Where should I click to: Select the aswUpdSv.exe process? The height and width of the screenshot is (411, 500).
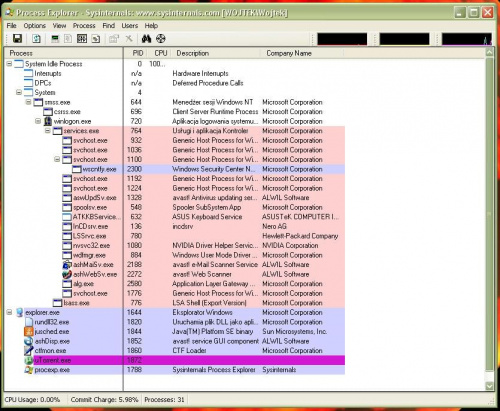tap(95, 198)
